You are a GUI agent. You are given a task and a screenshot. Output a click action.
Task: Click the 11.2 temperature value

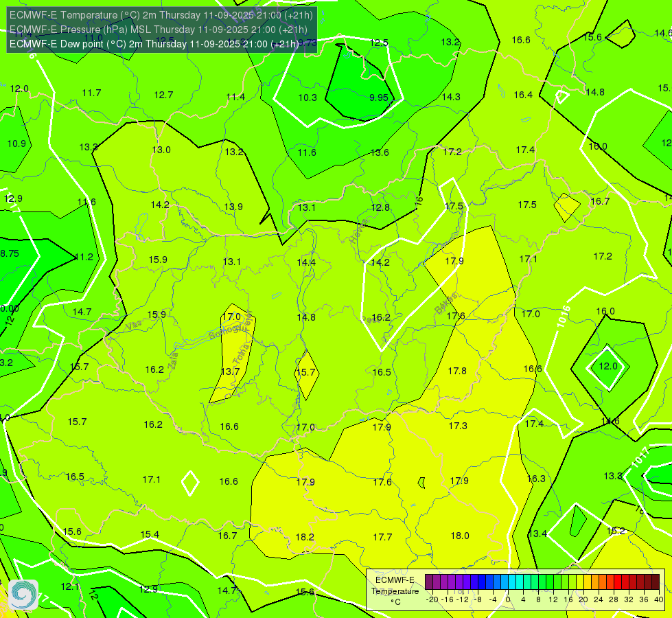coord(84,257)
